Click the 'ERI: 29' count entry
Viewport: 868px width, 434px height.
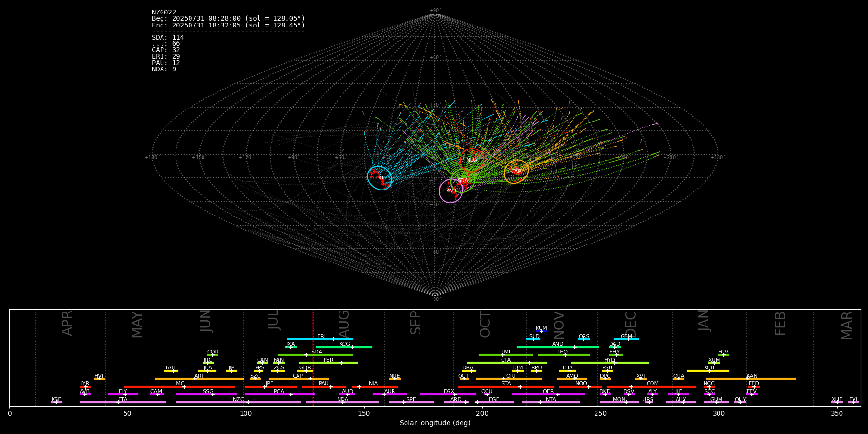(x=166, y=57)
